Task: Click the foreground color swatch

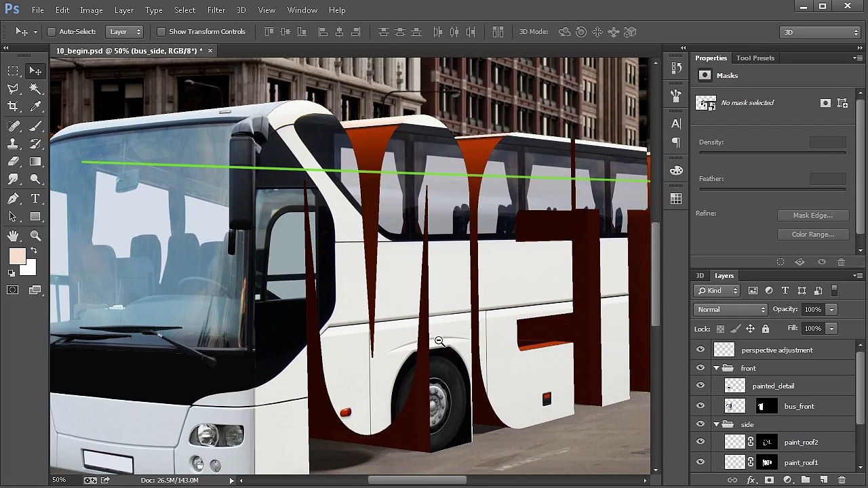Action: (17, 256)
